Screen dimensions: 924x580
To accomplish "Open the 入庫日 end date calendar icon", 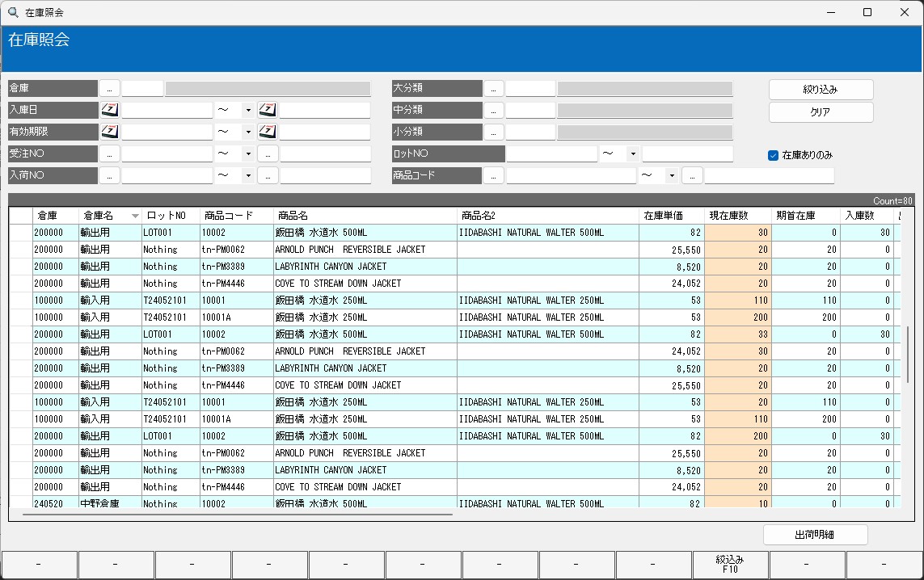I will coord(268,110).
